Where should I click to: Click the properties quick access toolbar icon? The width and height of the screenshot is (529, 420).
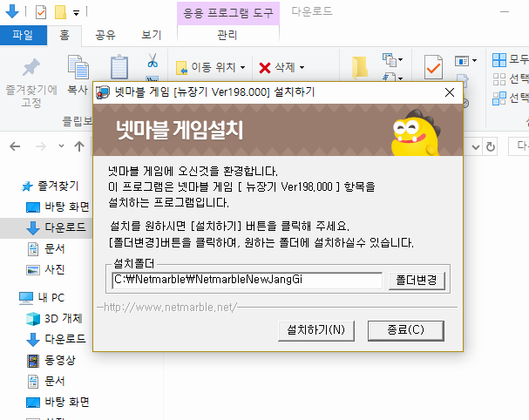[x=41, y=12]
